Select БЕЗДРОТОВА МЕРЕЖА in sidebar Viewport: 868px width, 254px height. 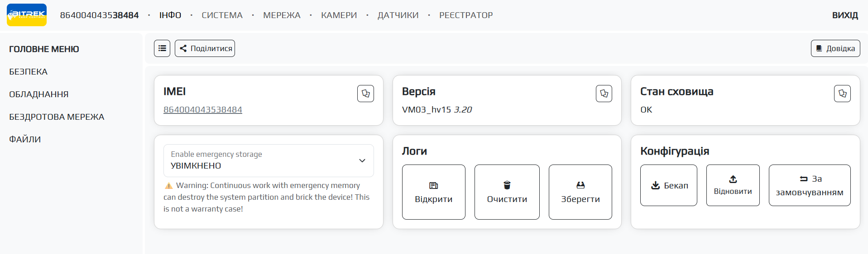pos(57,117)
